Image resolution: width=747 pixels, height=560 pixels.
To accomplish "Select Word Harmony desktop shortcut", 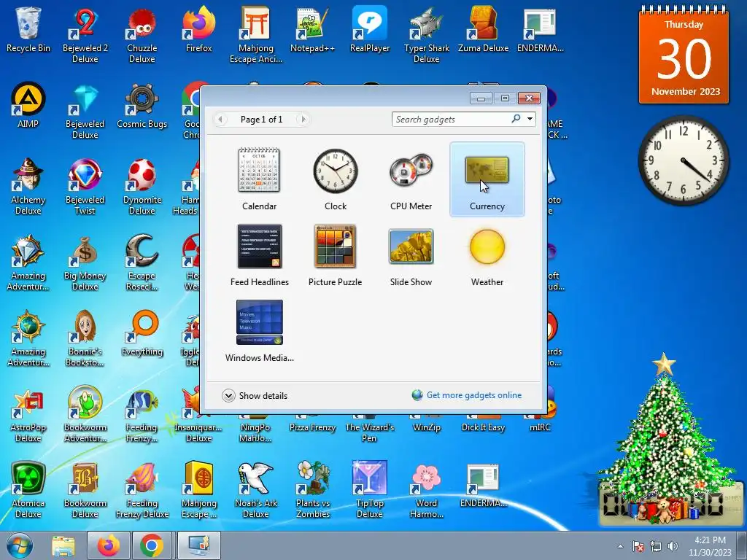I will coord(426,489).
